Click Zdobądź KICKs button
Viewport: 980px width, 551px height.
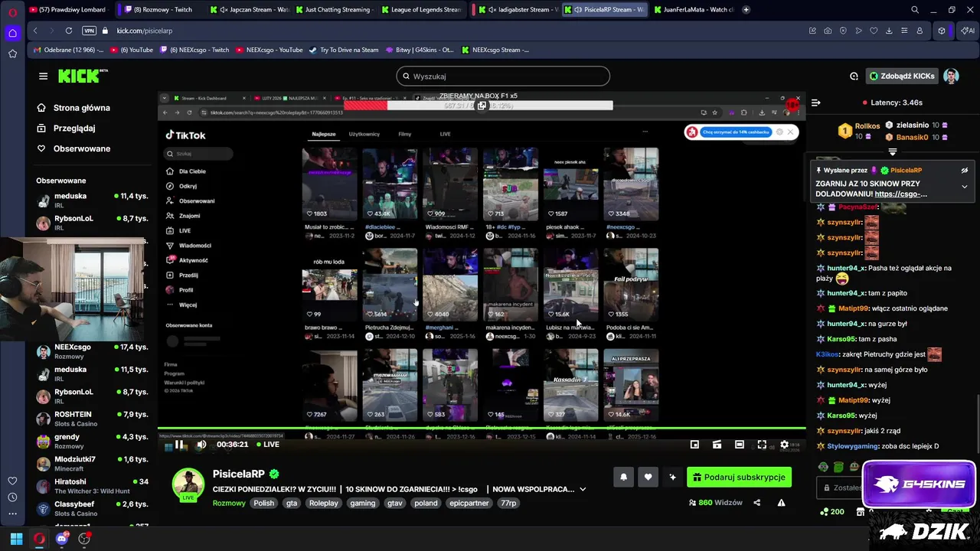(x=902, y=76)
